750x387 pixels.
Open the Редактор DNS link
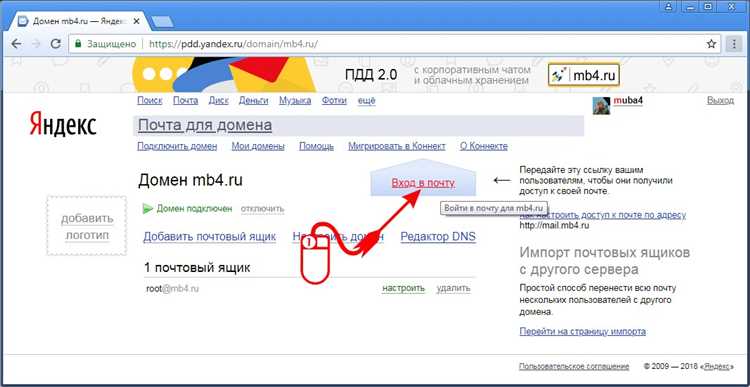click(438, 236)
